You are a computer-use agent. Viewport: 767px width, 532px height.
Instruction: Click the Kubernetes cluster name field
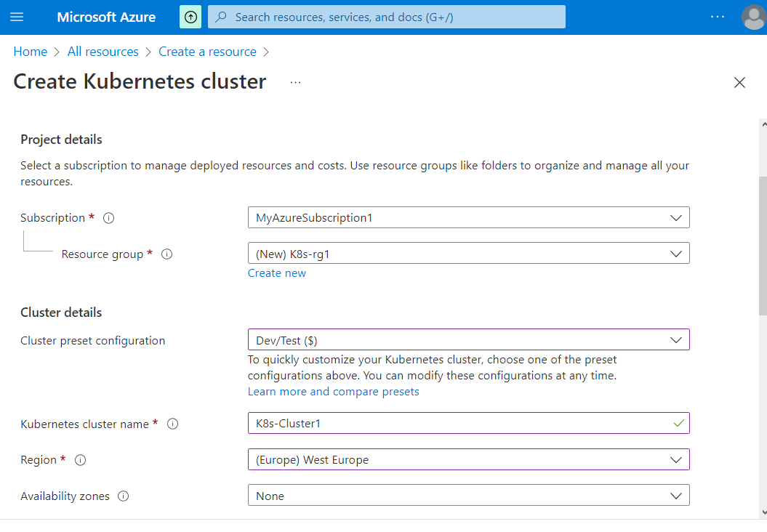tap(469, 424)
